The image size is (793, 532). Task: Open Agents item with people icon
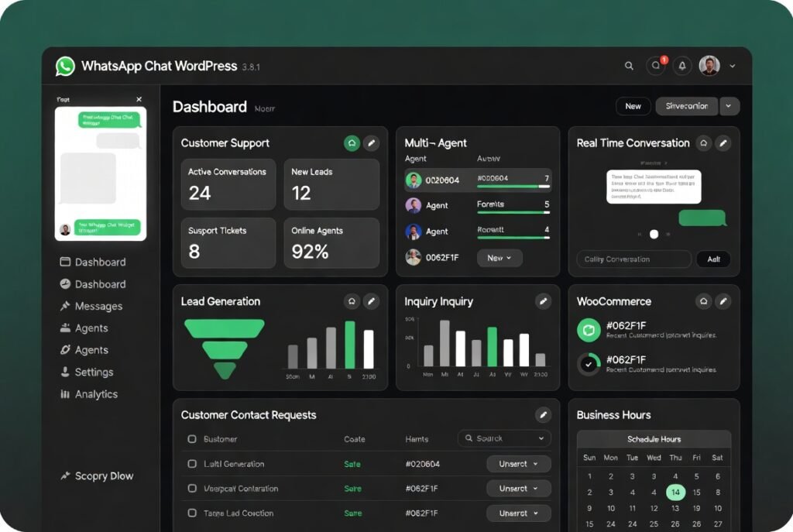(x=84, y=328)
